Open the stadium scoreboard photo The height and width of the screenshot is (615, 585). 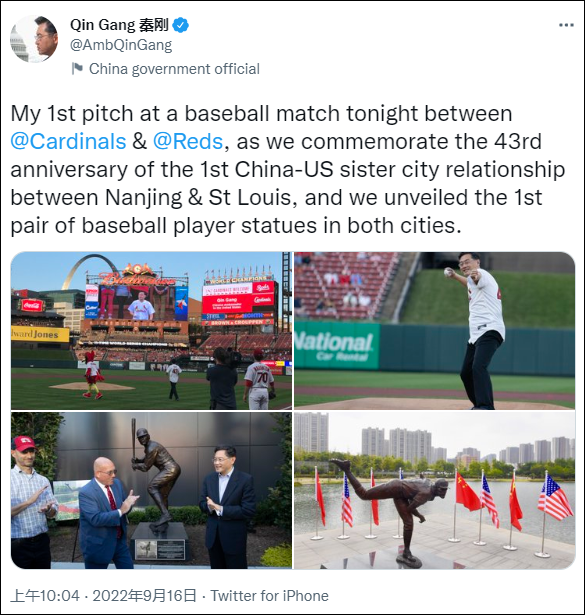tap(151, 331)
